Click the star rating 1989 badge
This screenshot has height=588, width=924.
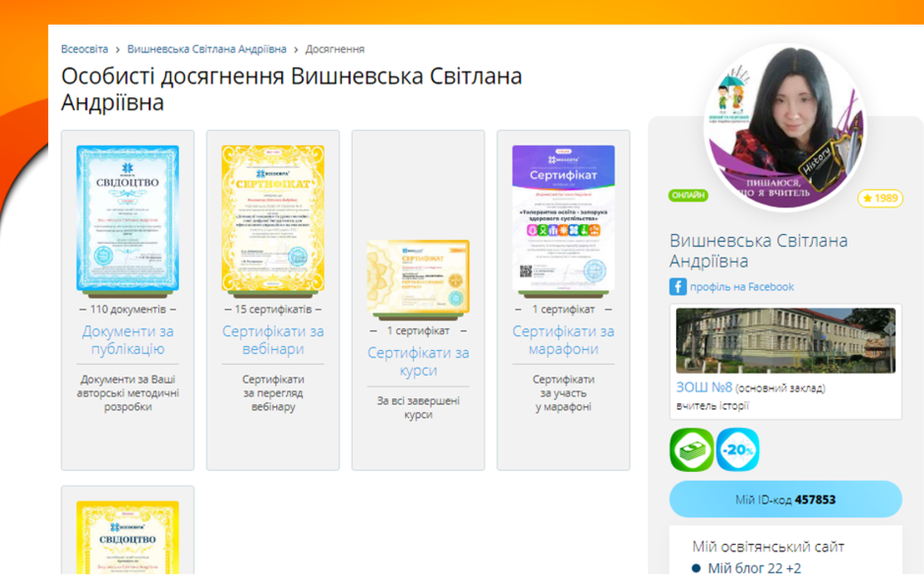(x=881, y=199)
